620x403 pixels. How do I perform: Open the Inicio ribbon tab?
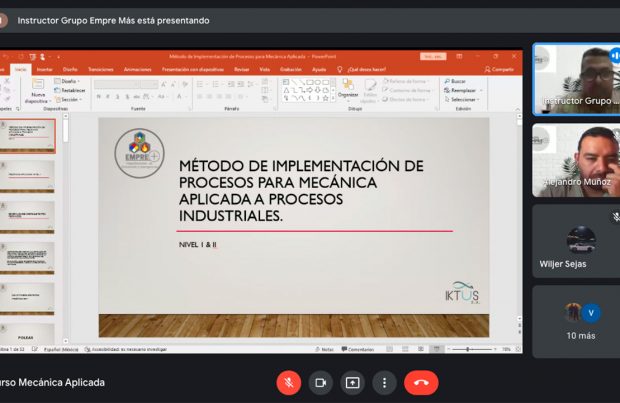(21, 70)
